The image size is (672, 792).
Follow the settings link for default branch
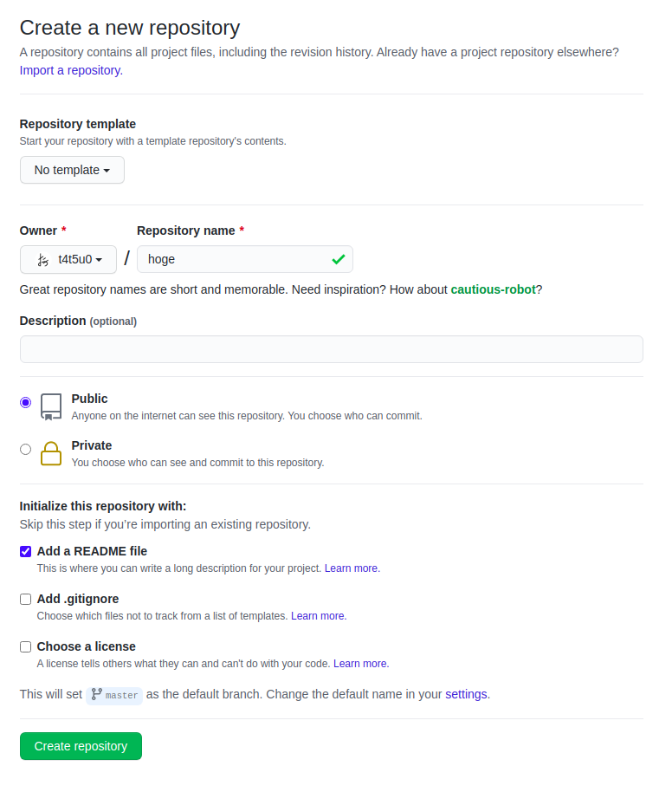(466, 694)
